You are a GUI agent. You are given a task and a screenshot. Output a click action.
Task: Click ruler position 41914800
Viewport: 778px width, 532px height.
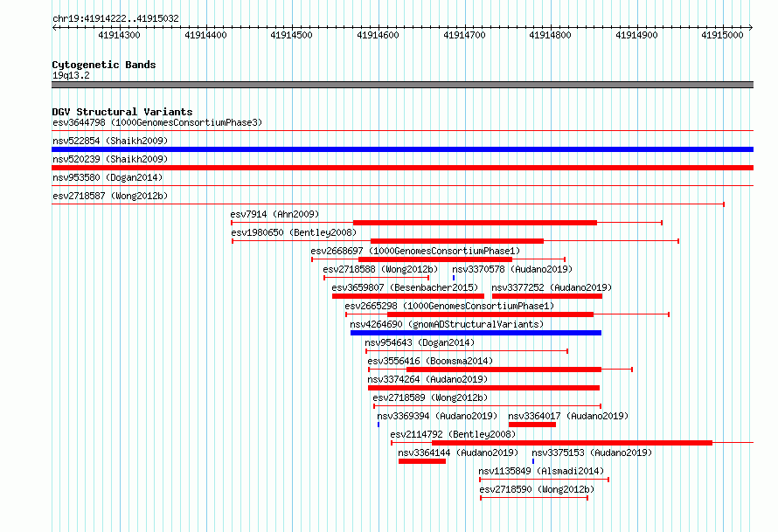coord(550,35)
